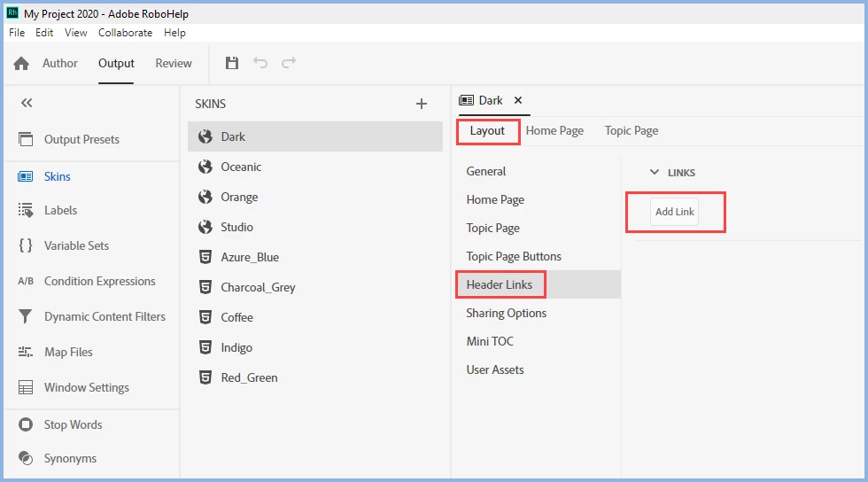Click the Dynamic Content Filters funnel icon
Image resolution: width=868 pixels, height=482 pixels.
pyautogui.click(x=26, y=316)
